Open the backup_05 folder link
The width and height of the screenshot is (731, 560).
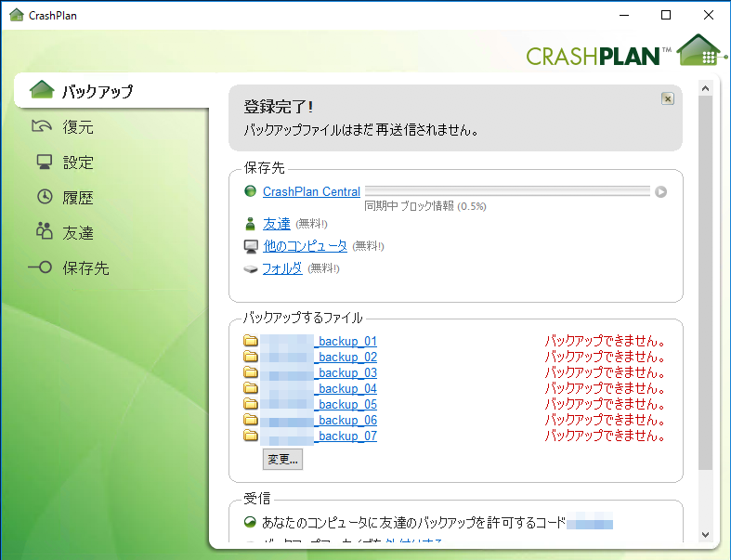pos(347,404)
